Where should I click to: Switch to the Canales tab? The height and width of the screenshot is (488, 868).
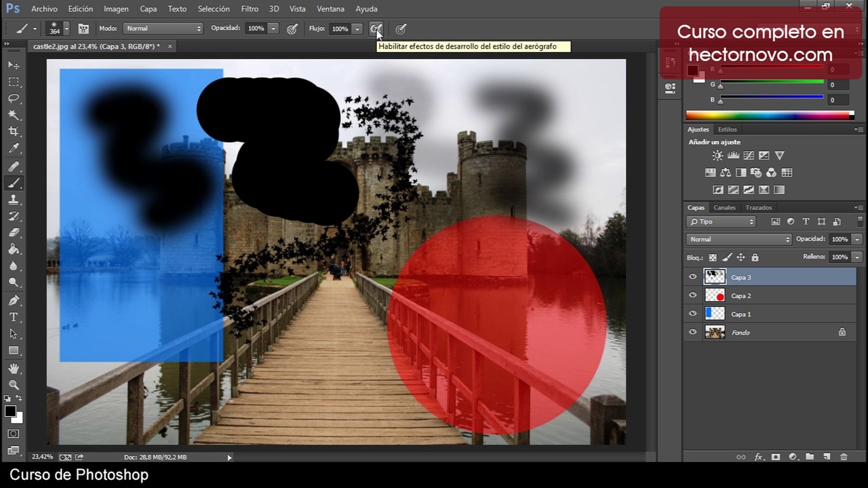724,207
